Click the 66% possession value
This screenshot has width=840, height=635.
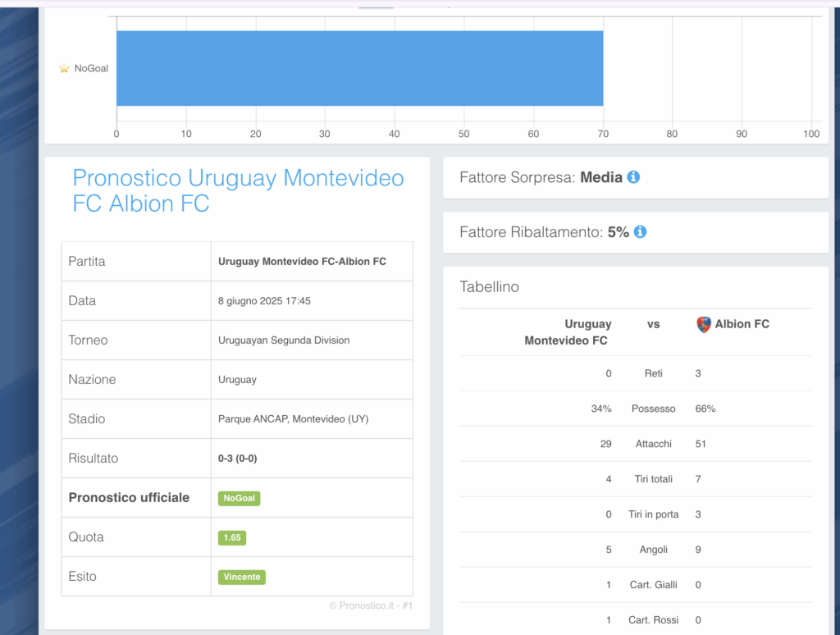[x=705, y=409]
